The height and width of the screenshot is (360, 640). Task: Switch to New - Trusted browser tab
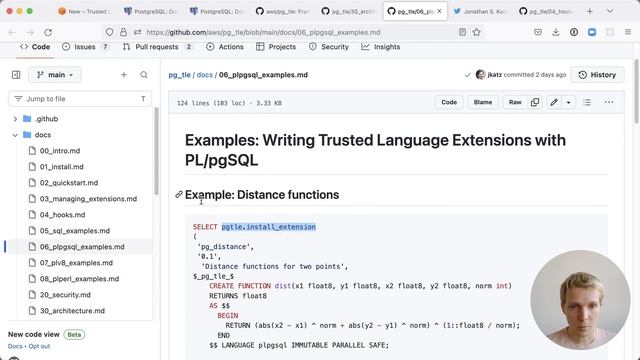pyautogui.click(x=85, y=11)
